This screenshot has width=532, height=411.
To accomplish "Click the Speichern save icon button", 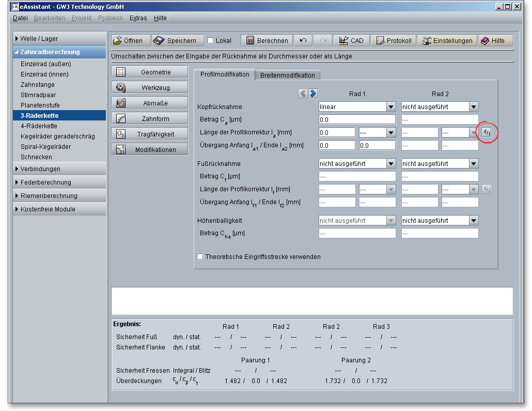I will [177, 41].
